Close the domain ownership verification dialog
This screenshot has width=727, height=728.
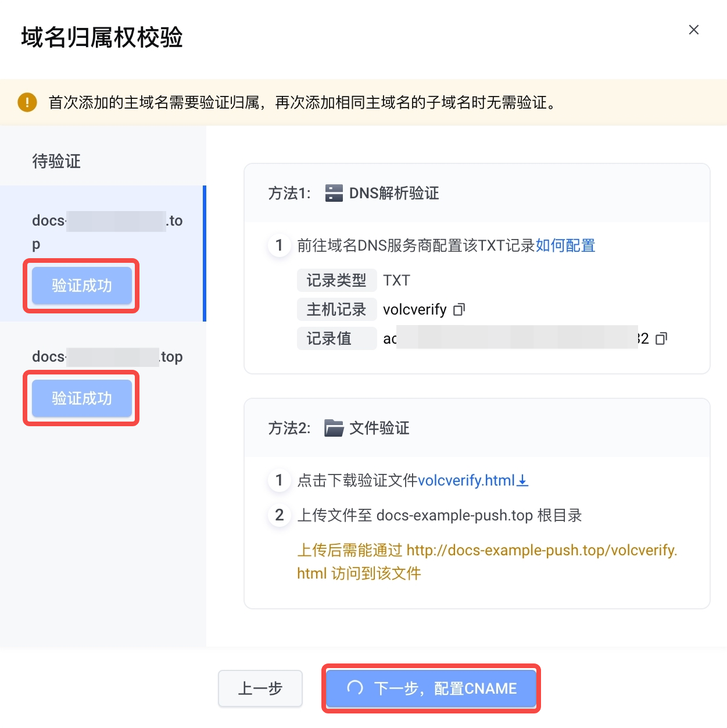tap(693, 30)
